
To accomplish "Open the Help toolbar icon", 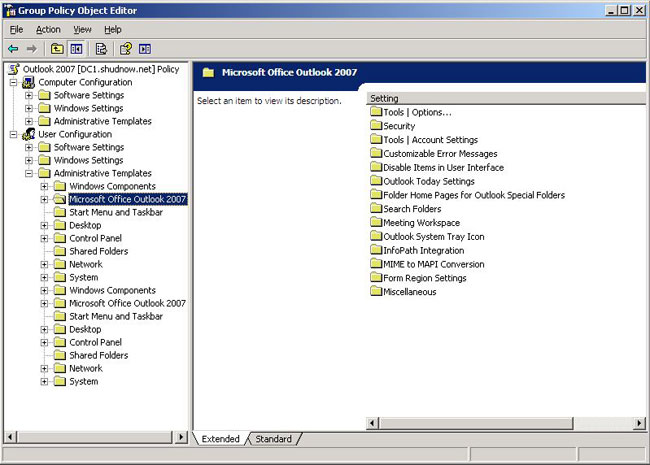I will 126,48.
